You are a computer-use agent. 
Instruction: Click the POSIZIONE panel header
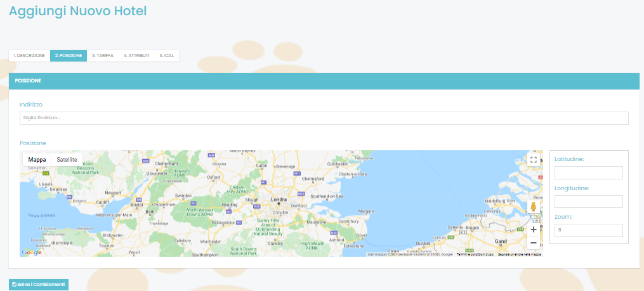[324, 81]
